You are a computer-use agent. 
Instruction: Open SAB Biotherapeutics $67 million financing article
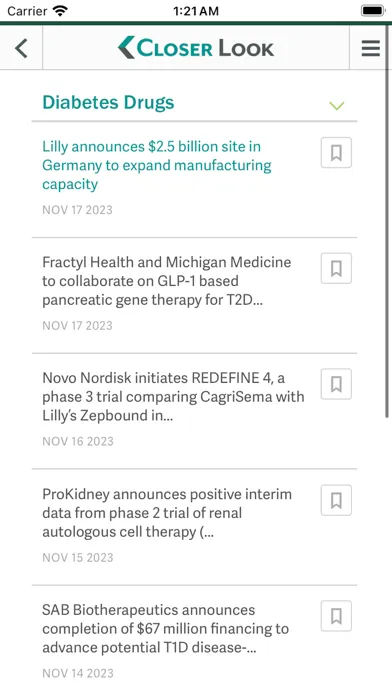(166, 629)
